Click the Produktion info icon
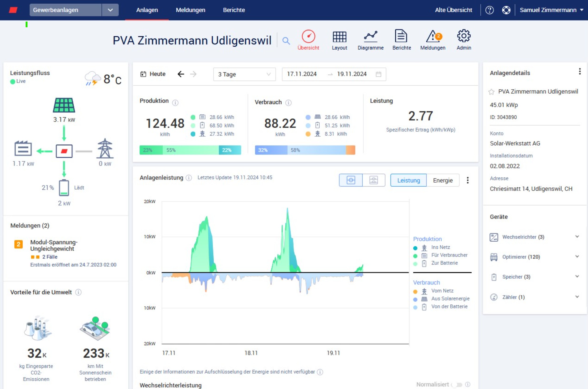The image size is (588, 389). tap(175, 102)
